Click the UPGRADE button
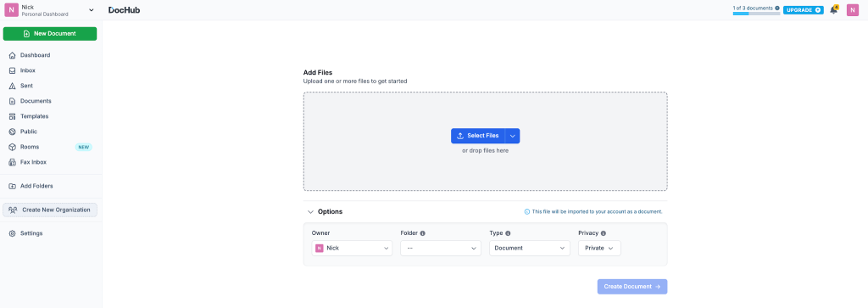Image resolution: width=868 pixels, height=308 pixels. pyautogui.click(x=804, y=10)
